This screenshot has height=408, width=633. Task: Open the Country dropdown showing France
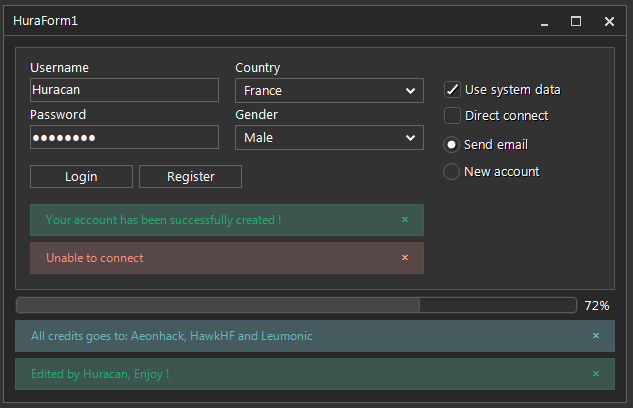[329, 91]
